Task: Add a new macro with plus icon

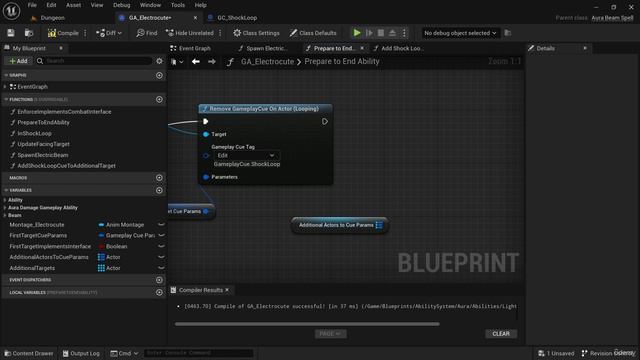Action: pos(159,178)
